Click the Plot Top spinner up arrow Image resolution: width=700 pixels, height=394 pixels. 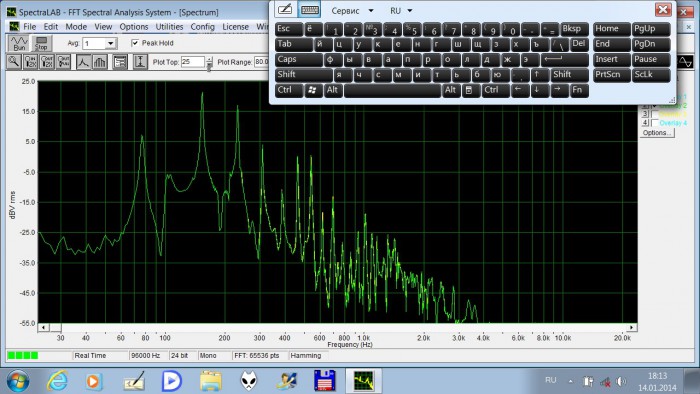[209, 59]
